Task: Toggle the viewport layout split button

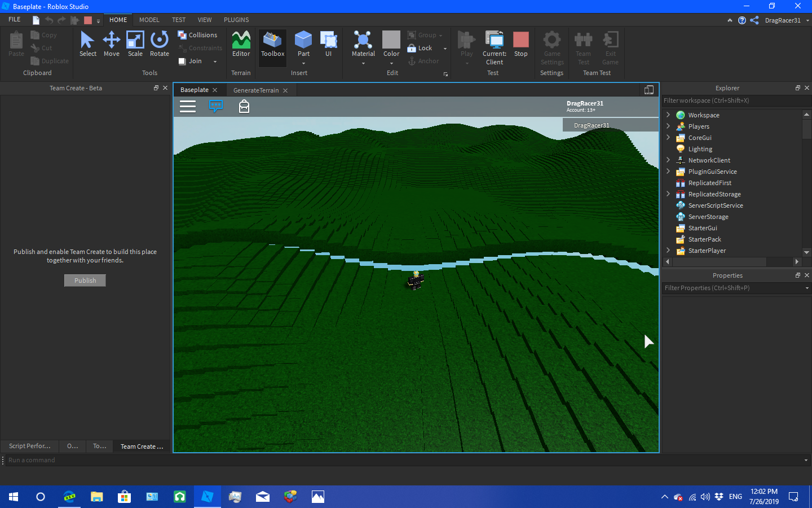Action: click(x=649, y=90)
